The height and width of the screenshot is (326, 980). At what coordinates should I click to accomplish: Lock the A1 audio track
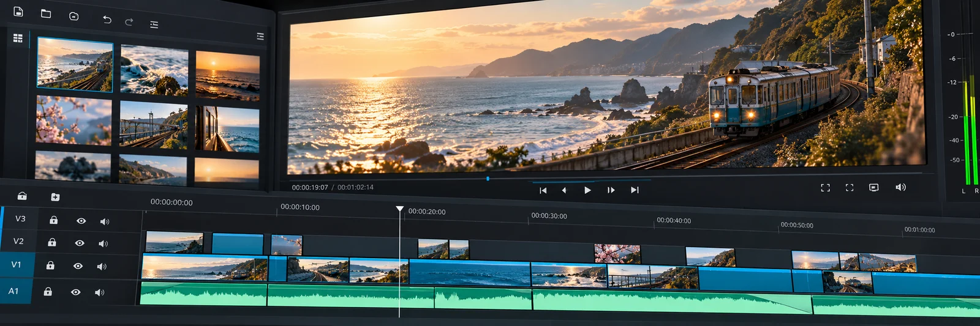pyautogui.click(x=48, y=292)
